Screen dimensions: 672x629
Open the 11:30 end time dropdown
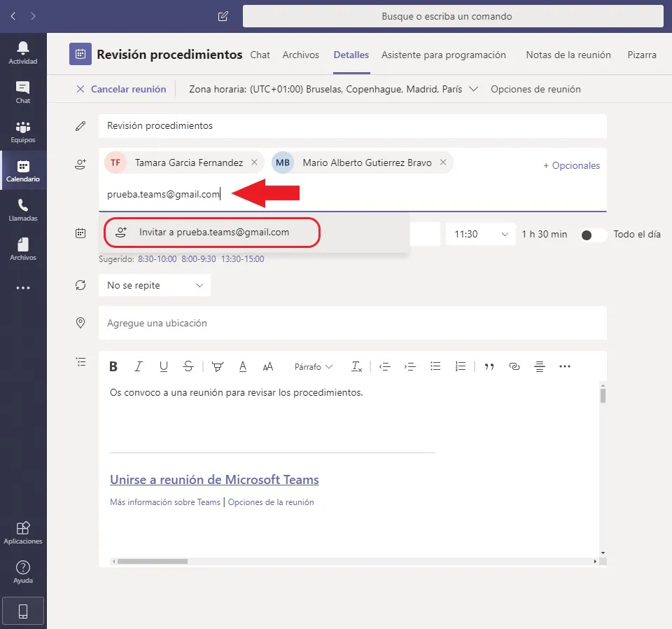480,235
